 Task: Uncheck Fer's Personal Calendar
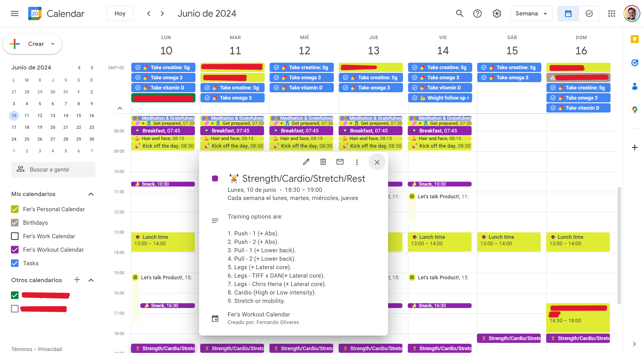(15, 209)
